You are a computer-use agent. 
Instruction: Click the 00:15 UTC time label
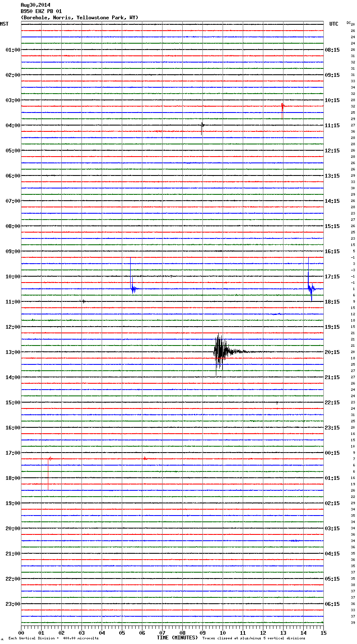point(332,453)
